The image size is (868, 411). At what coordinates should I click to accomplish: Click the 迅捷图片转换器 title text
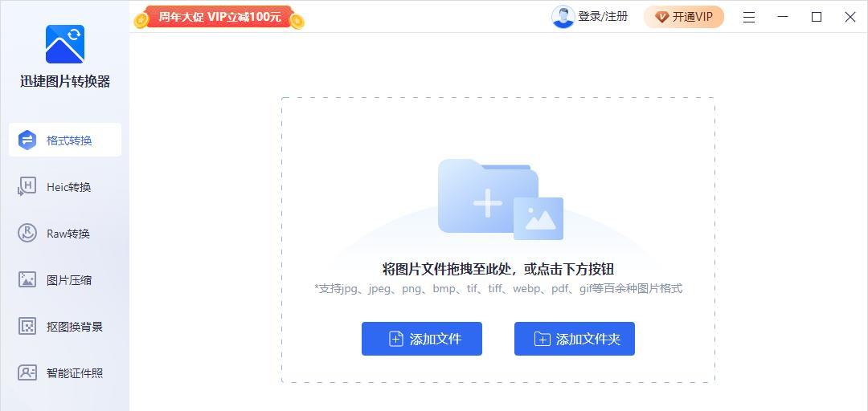65,82
